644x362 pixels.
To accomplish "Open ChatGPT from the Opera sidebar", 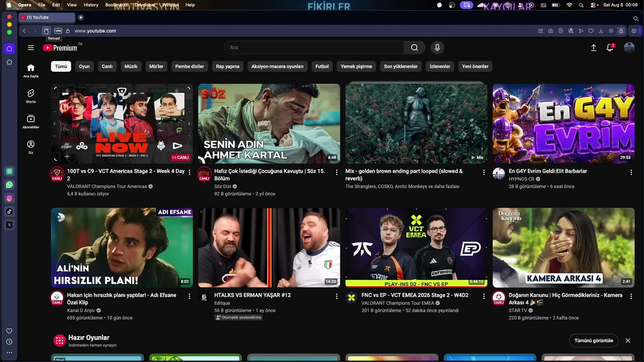I will click(x=9, y=171).
